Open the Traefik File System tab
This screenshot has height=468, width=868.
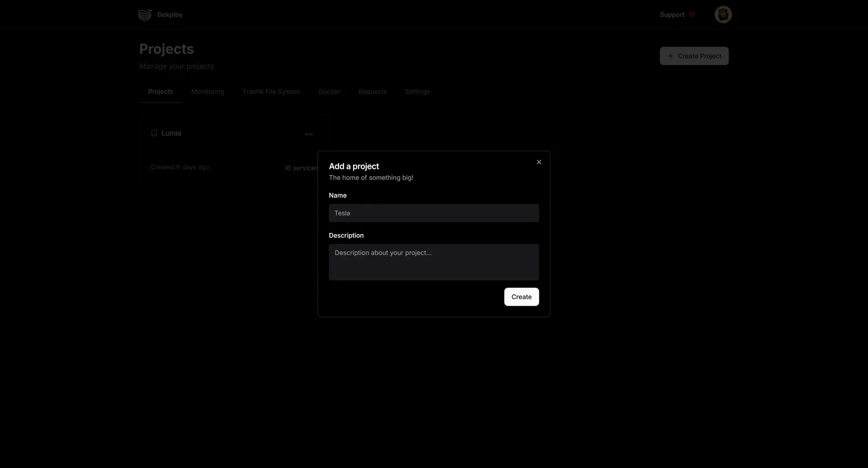point(271,92)
